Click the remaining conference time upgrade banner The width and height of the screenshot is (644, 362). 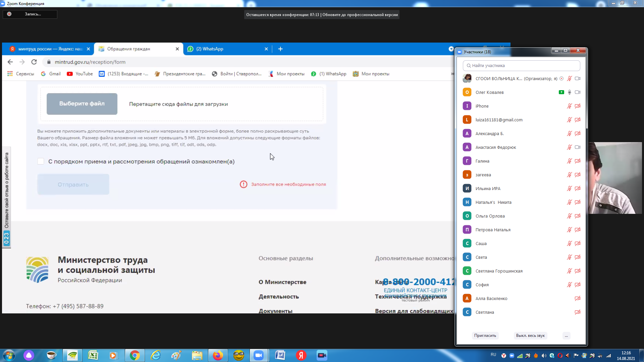pyautogui.click(x=322, y=15)
